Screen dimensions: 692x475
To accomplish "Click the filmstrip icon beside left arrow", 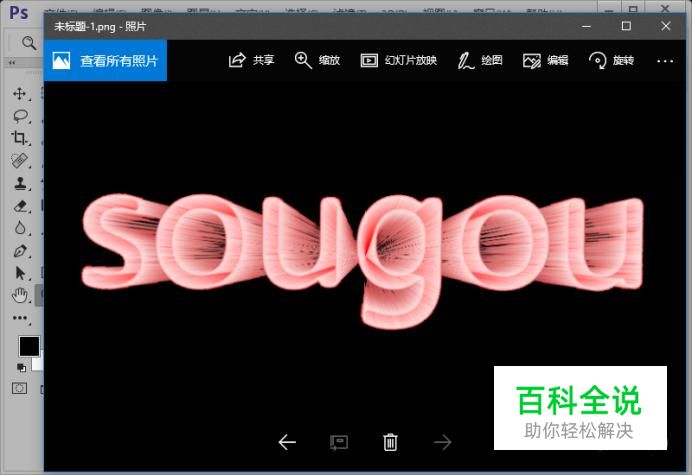I will click(339, 442).
